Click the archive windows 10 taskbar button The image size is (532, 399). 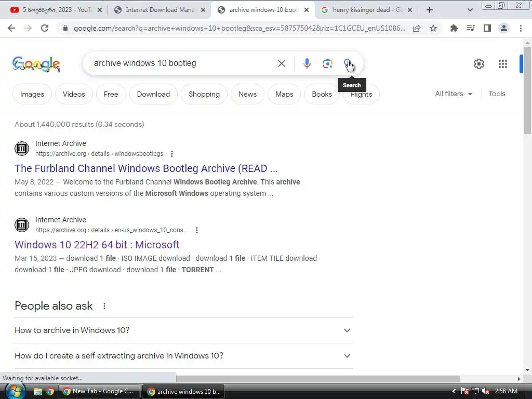183,392
